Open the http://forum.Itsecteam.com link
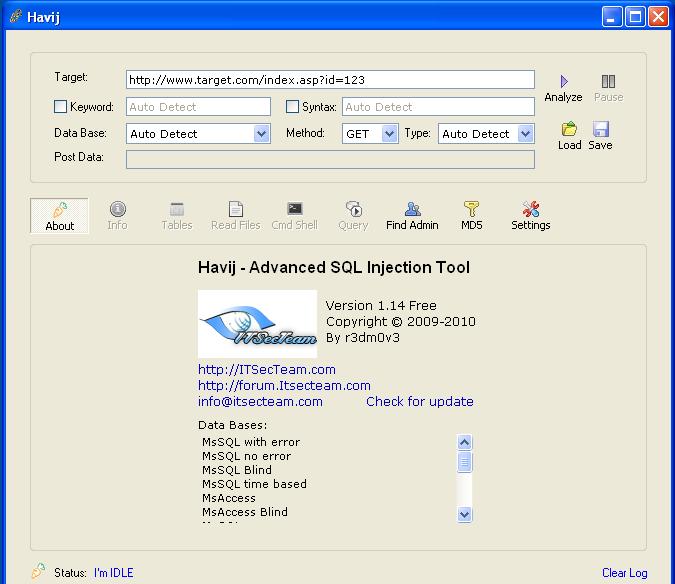The width and height of the screenshot is (675, 584). coord(284,386)
